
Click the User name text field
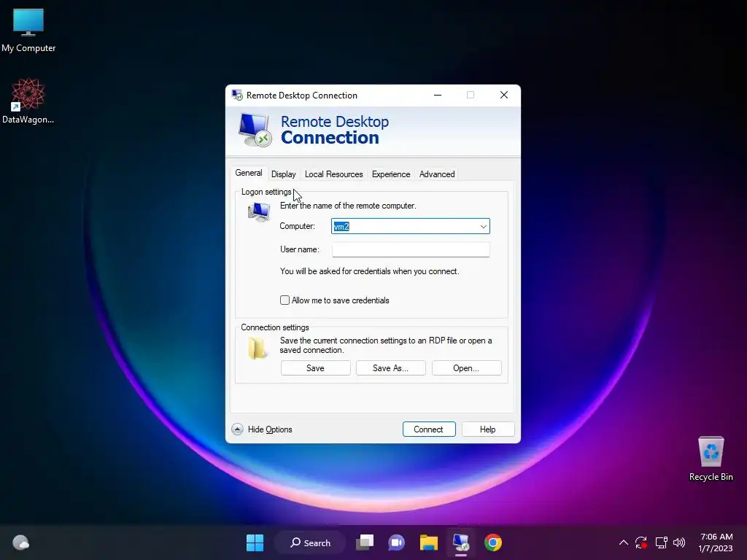pos(411,249)
